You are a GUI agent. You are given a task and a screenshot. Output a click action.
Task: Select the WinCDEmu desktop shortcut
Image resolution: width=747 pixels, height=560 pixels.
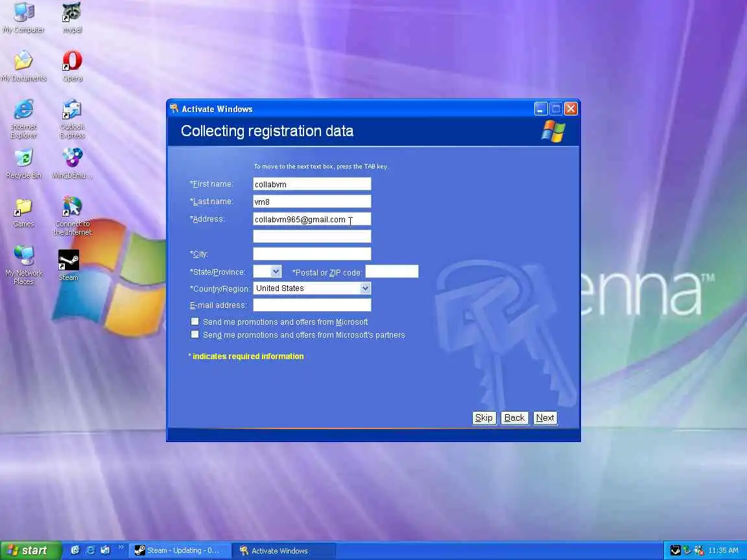[72, 164]
